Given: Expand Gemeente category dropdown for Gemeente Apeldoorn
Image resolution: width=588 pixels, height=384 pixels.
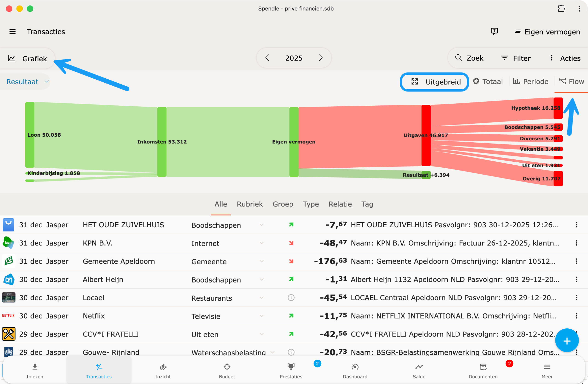Looking at the screenshot, I should click(x=262, y=261).
